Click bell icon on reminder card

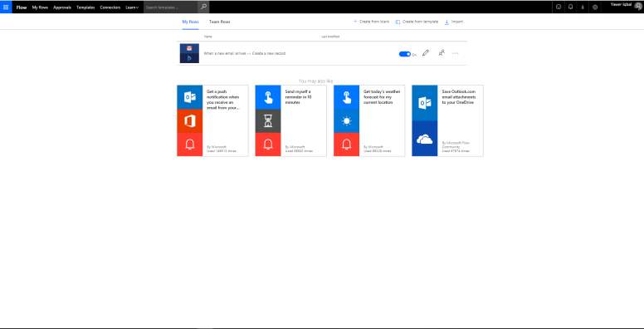pos(268,145)
